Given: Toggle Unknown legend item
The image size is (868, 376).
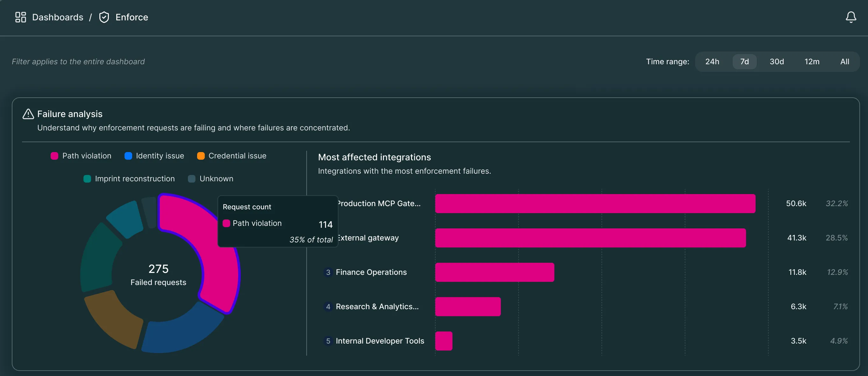Looking at the screenshot, I should pos(210,179).
